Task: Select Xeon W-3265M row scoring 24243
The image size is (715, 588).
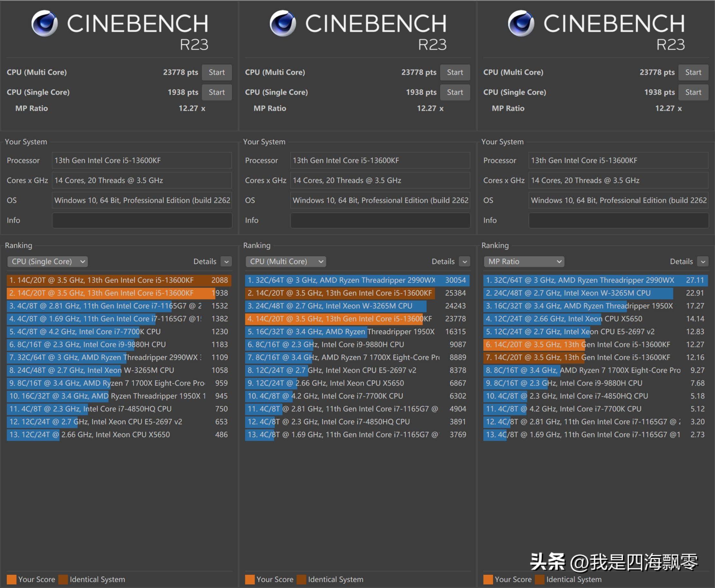Action: (357, 306)
